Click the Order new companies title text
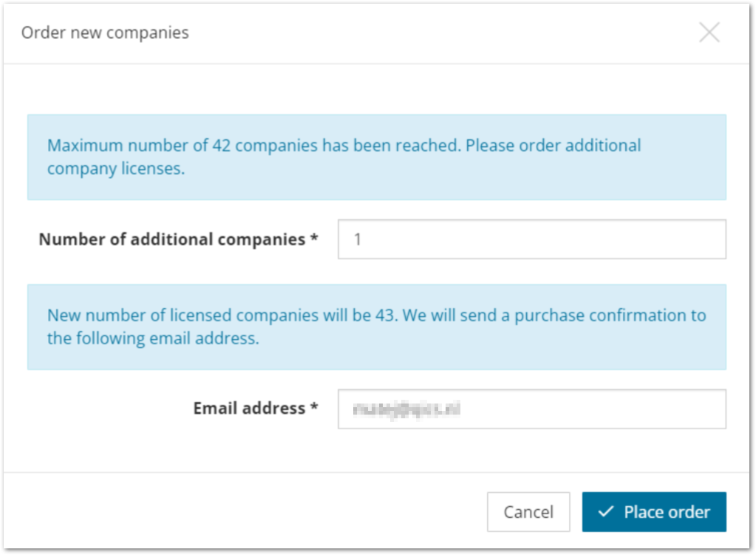 click(x=105, y=33)
